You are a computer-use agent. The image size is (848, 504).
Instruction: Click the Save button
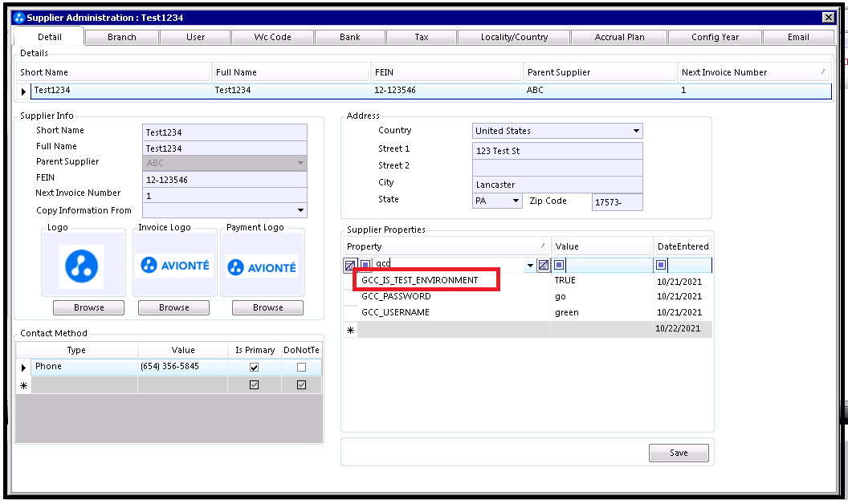click(679, 453)
